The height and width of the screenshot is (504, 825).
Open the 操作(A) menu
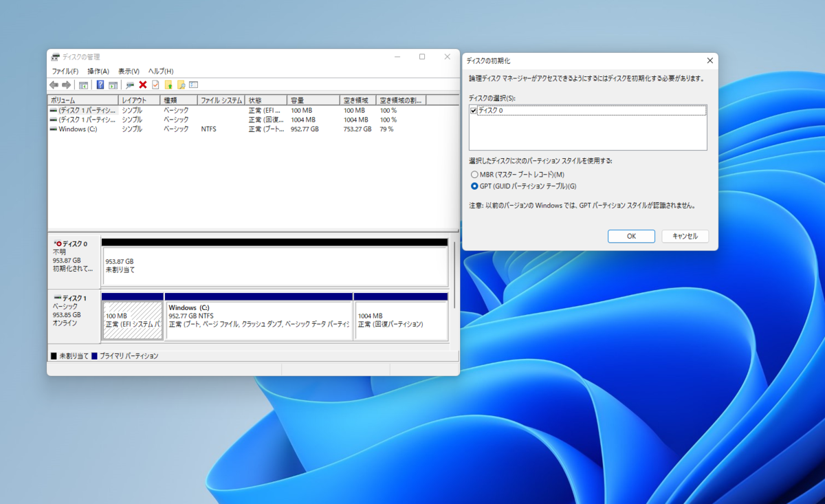(98, 71)
